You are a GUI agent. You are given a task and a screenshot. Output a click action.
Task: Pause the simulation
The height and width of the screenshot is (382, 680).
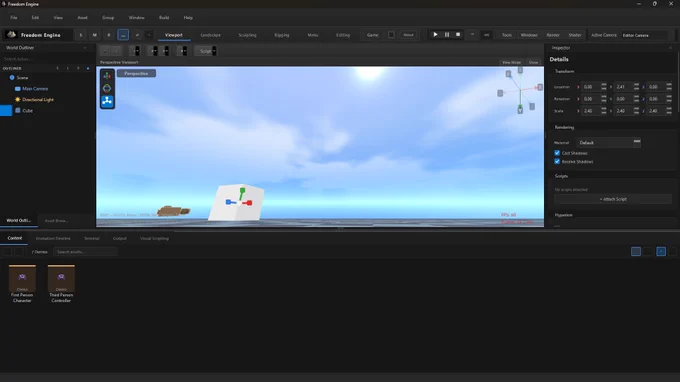(x=447, y=35)
